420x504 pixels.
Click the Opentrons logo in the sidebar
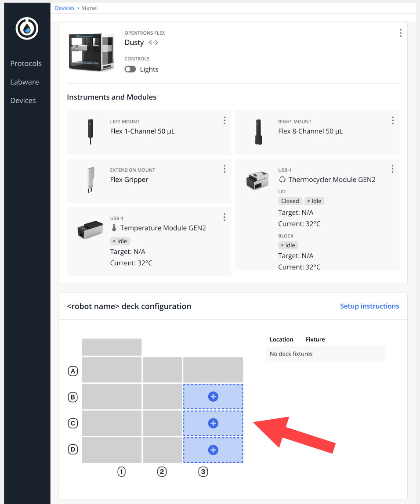click(26, 28)
